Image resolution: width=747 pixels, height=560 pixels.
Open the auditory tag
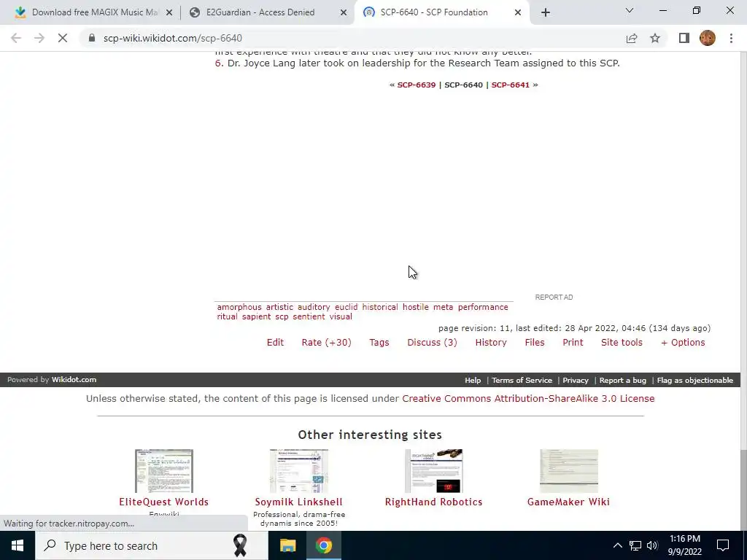pos(314,307)
